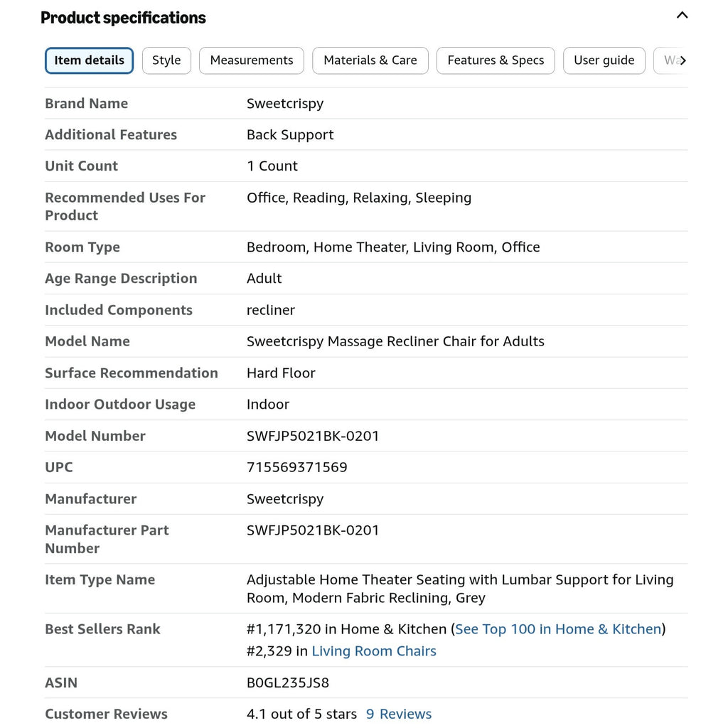Open the 9 Reviews link
The width and height of the screenshot is (728, 728).
click(x=399, y=714)
